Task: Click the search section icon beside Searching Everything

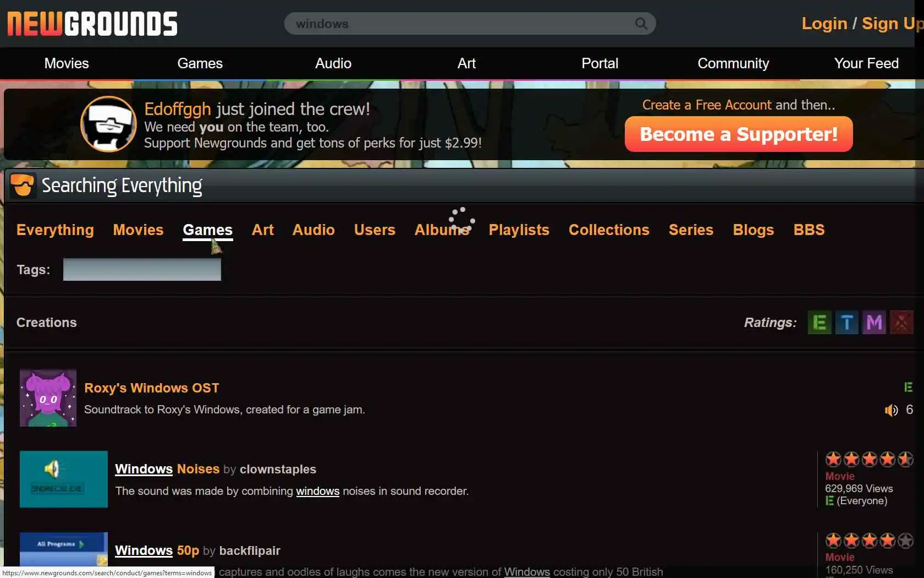Action: point(23,185)
